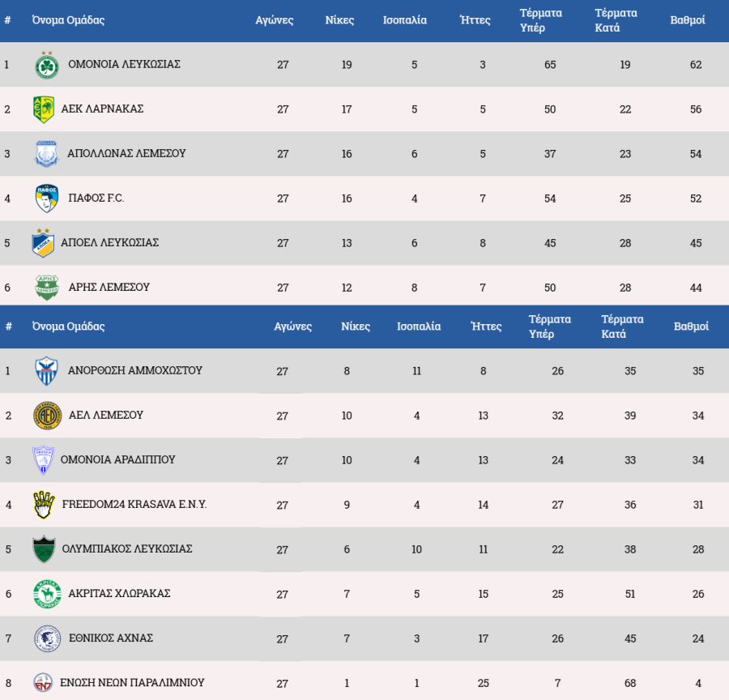Click the Ethnikos Achnas team crest

[x=46, y=638]
